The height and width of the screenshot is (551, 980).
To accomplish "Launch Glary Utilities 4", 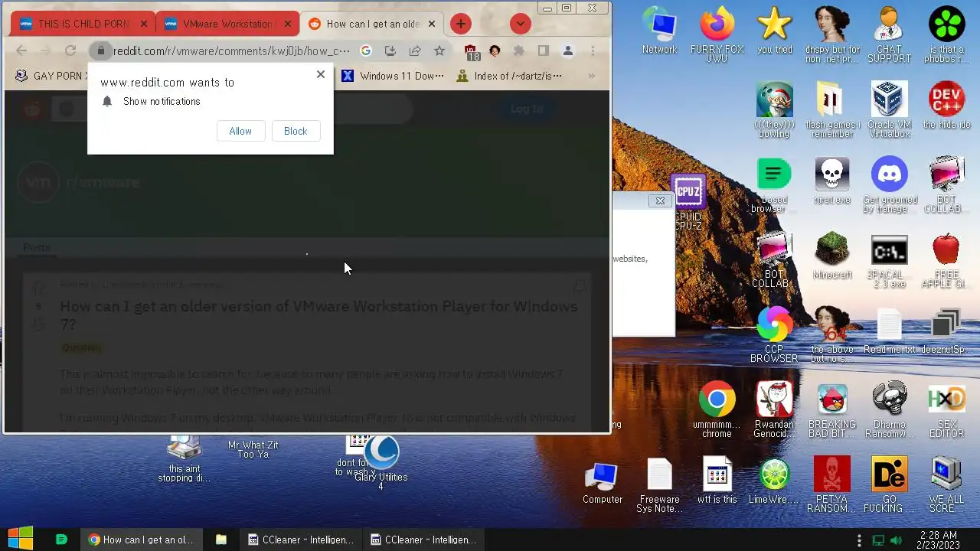I will (x=381, y=463).
